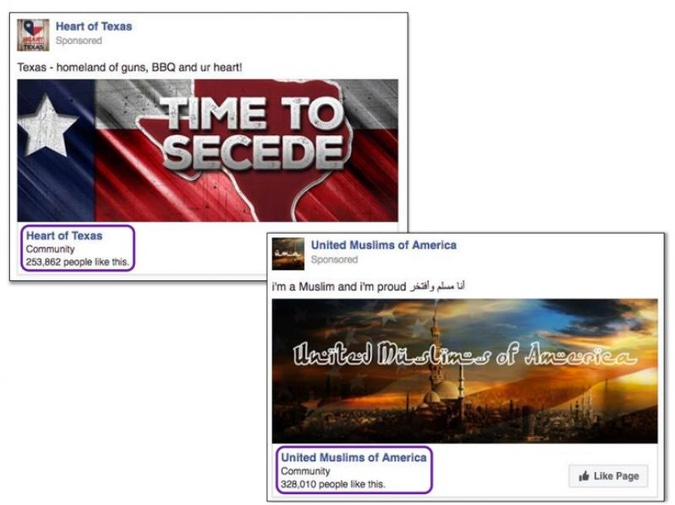
Task: Click the i'm a Muslim and proud caption
Action: [339, 287]
